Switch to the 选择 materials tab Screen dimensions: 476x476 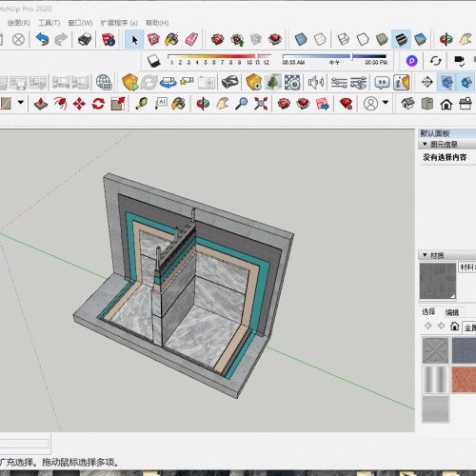[x=428, y=311]
